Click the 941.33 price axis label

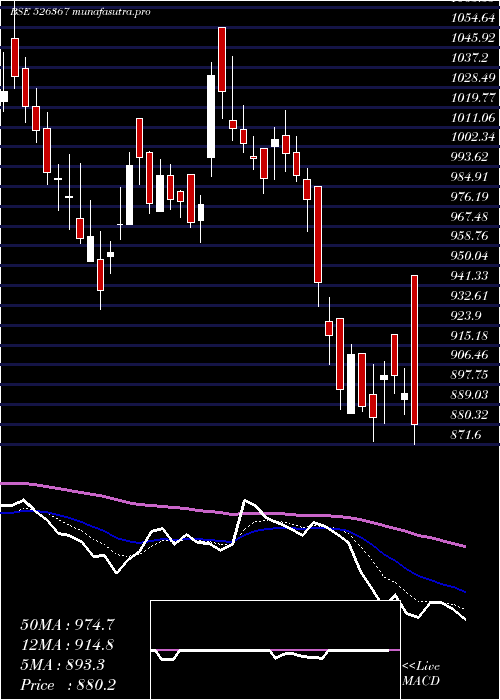(469, 276)
